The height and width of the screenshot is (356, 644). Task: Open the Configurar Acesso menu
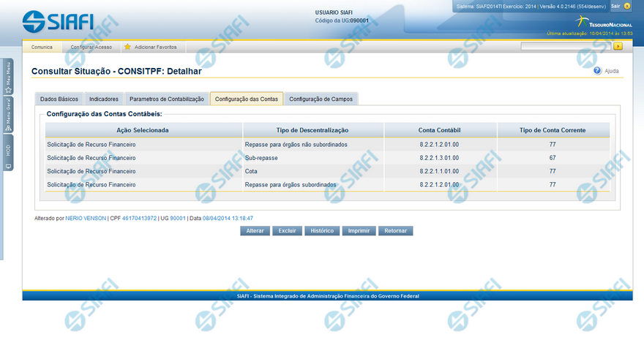pyautogui.click(x=91, y=47)
